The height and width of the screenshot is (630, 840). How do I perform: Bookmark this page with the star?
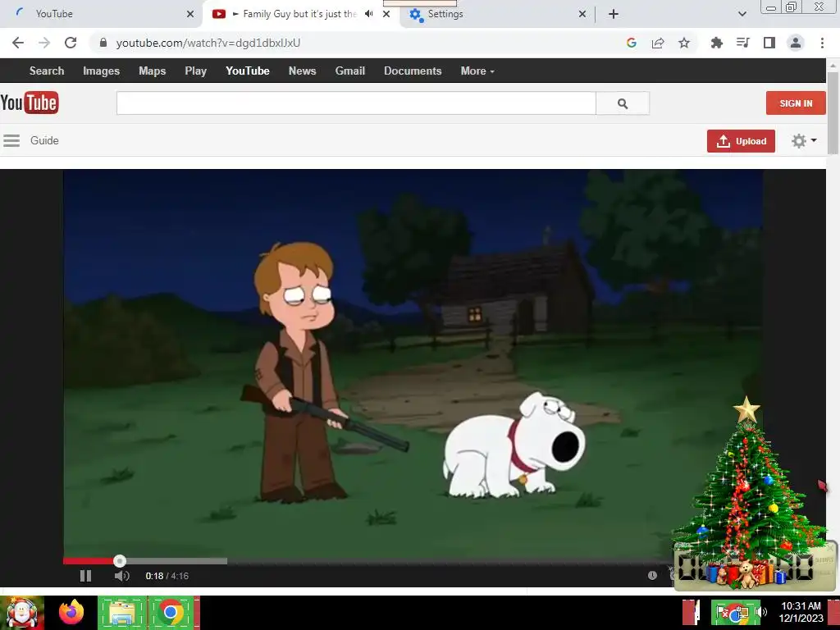click(684, 43)
